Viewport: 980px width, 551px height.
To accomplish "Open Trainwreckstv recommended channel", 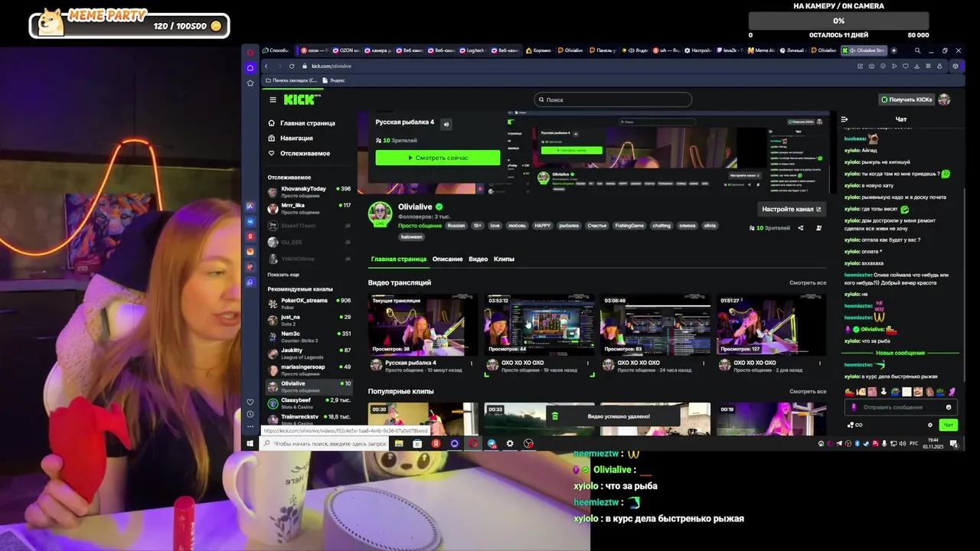I will (309, 419).
